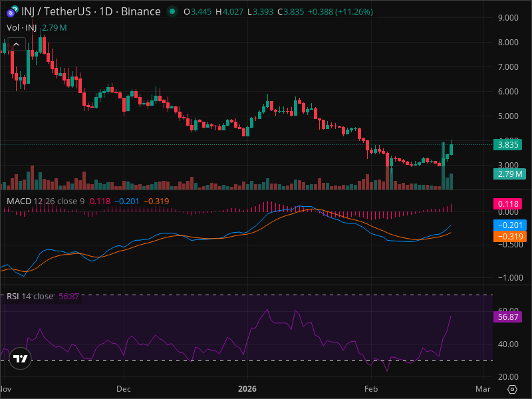This screenshot has width=532, height=399.
Task: Click the 5.000 price scale label
Action: tap(508, 116)
